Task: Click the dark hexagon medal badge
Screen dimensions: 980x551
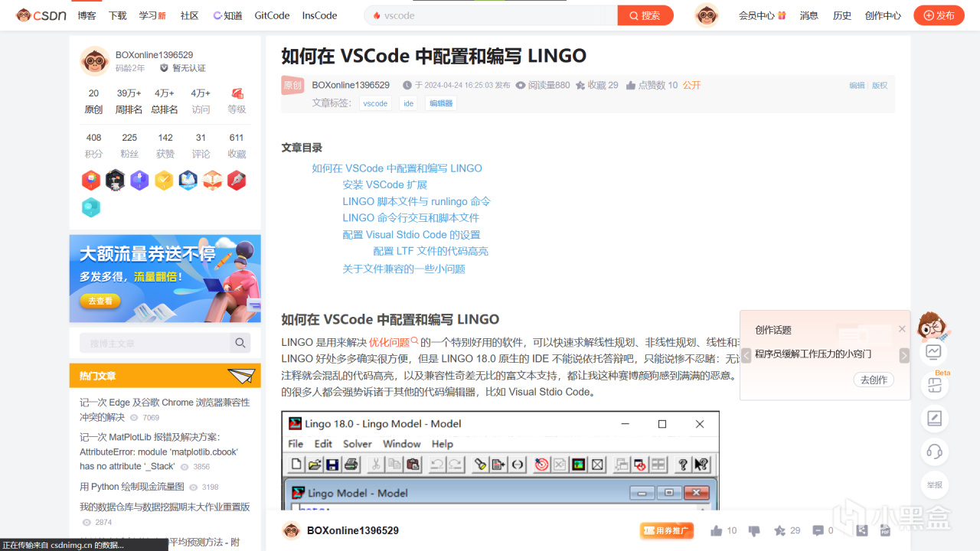Action: click(x=115, y=181)
